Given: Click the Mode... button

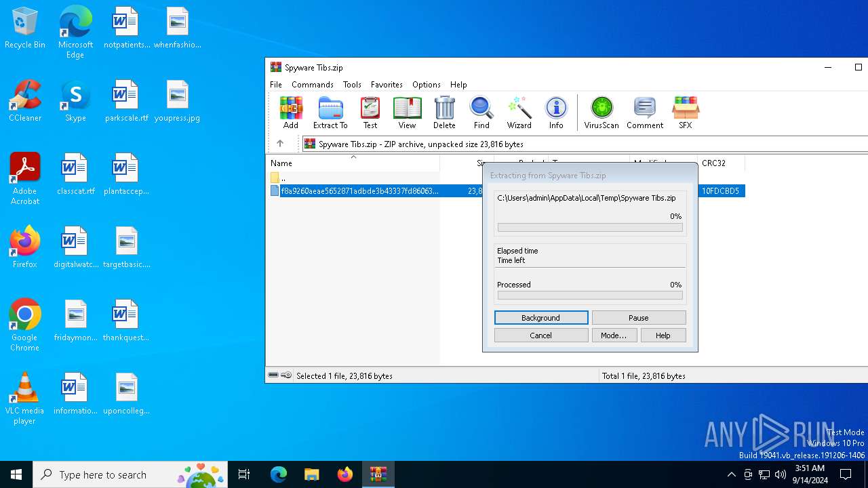Looking at the screenshot, I should [x=614, y=335].
